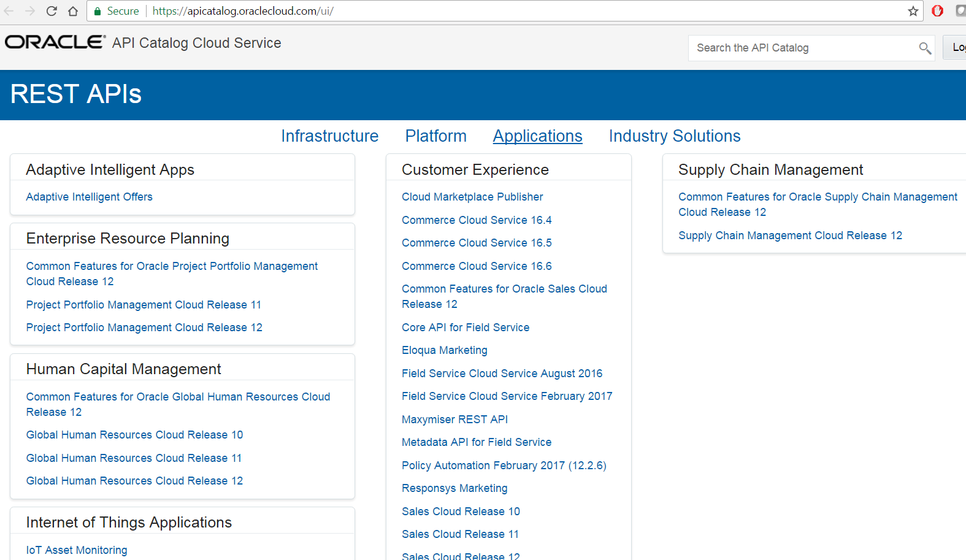The height and width of the screenshot is (560, 966).
Task: Click the Oracle logo
Action: (x=55, y=42)
